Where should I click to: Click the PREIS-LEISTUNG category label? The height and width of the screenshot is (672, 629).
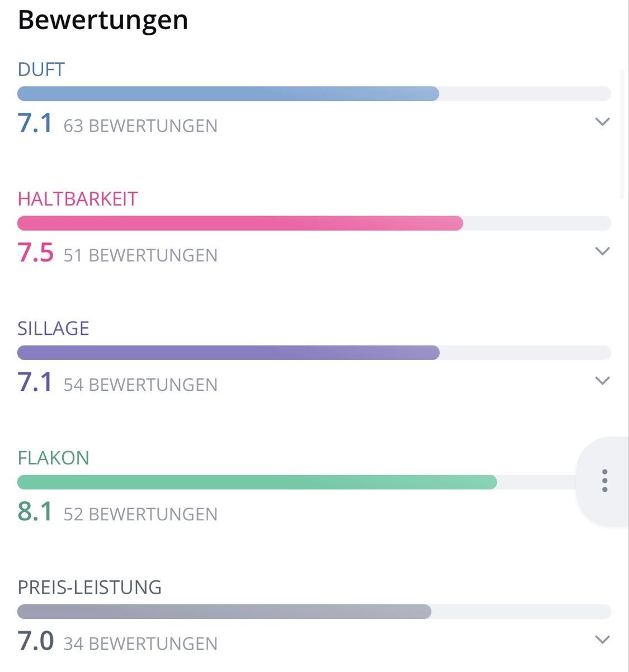(90, 587)
